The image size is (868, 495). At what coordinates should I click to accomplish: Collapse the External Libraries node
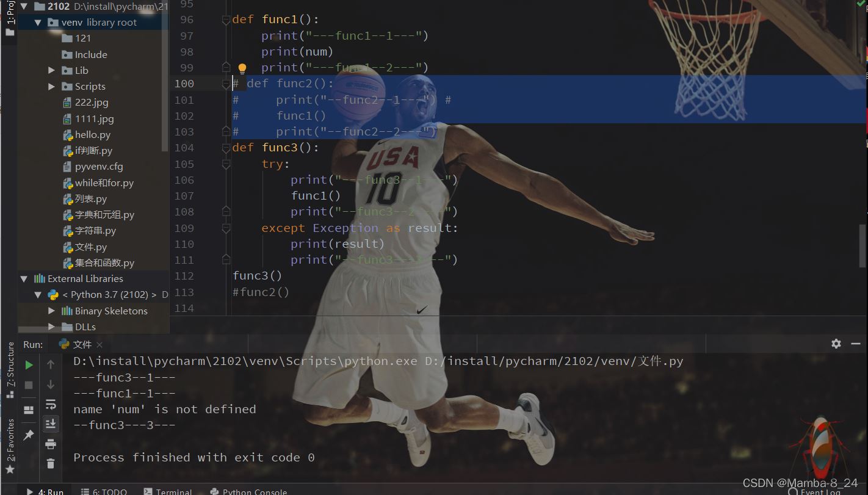tap(24, 279)
